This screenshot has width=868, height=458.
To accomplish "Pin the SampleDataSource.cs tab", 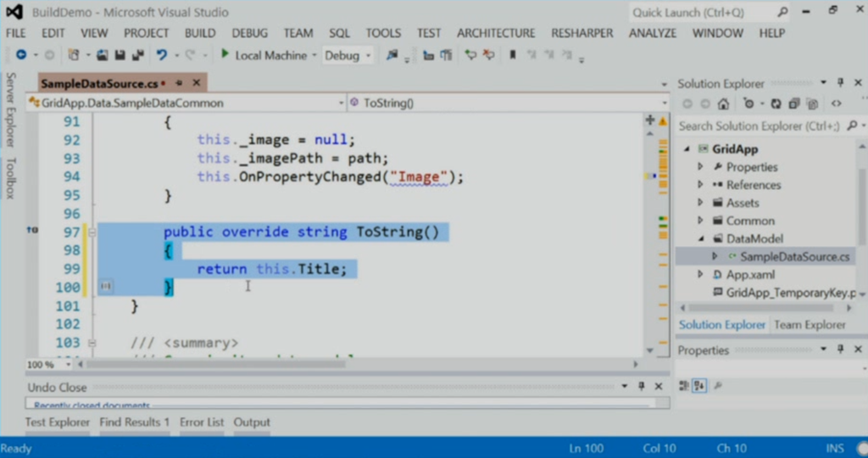I will (179, 83).
